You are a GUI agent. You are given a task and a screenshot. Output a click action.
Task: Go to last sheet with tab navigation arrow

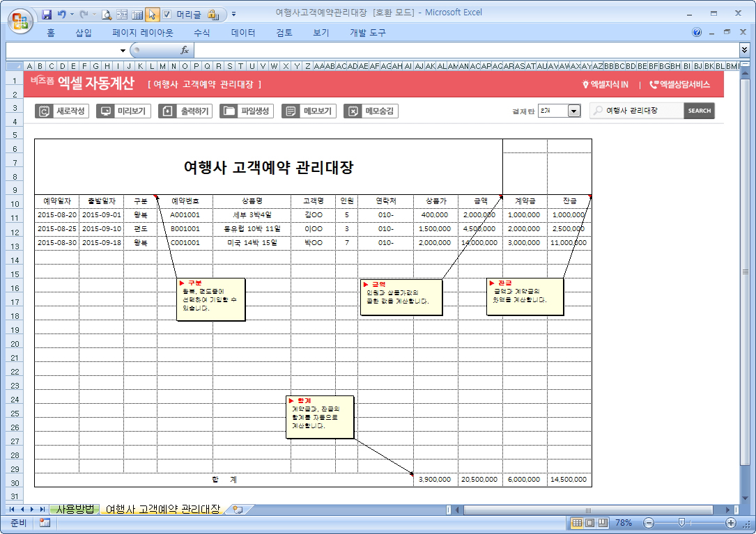point(43,509)
